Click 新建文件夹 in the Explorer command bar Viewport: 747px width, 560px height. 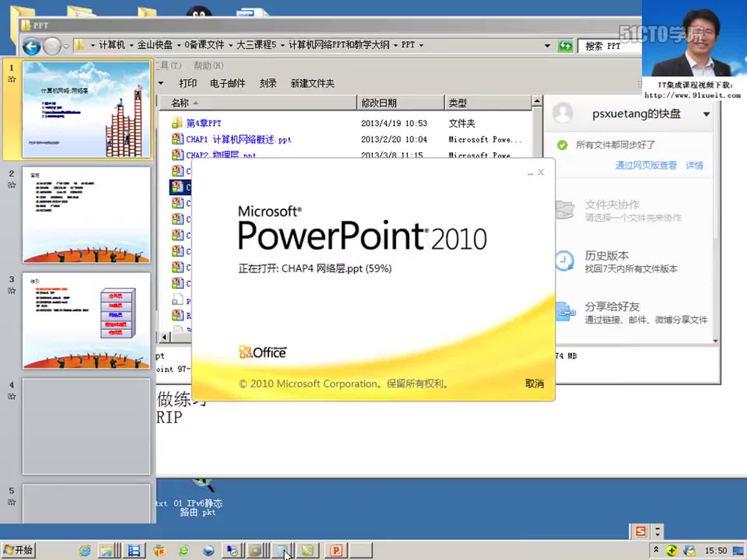[312, 83]
